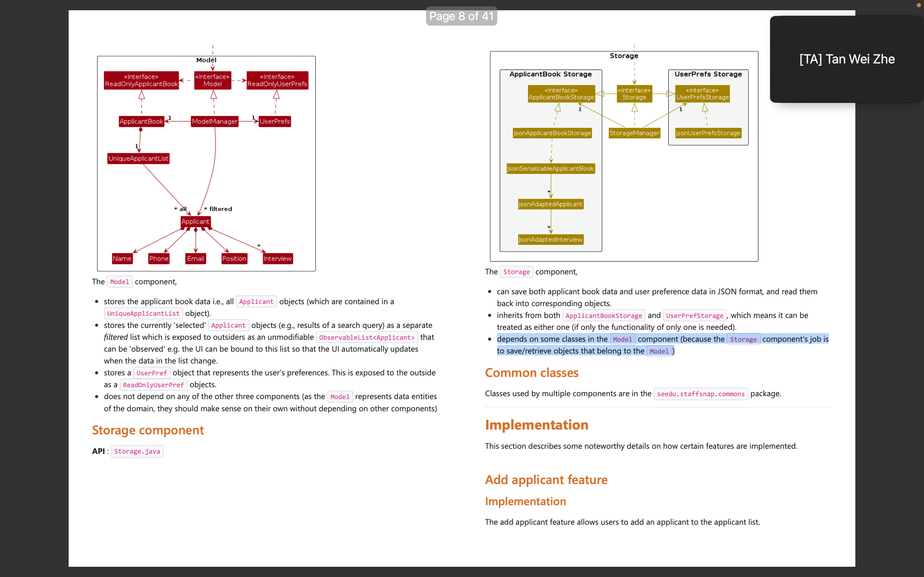Click the Interview box in Model diagram
Image resolution: width=924 pixels, height=577 pixels.
tap(277, 258)
